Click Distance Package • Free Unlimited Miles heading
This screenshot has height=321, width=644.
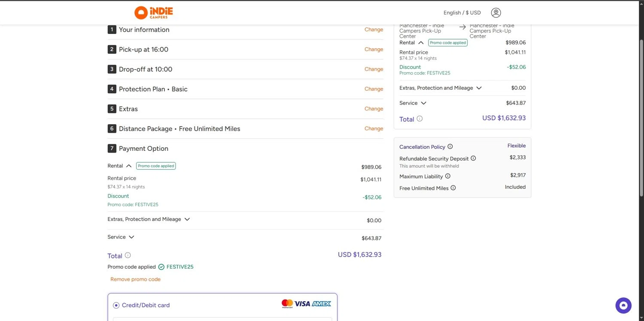pyautogui.click(x=179, y=128)
